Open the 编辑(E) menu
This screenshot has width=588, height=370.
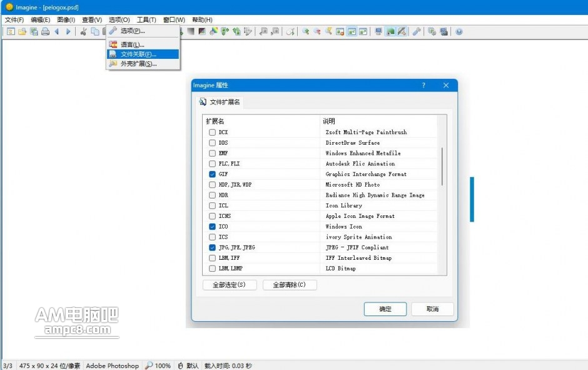click(41, 19)
